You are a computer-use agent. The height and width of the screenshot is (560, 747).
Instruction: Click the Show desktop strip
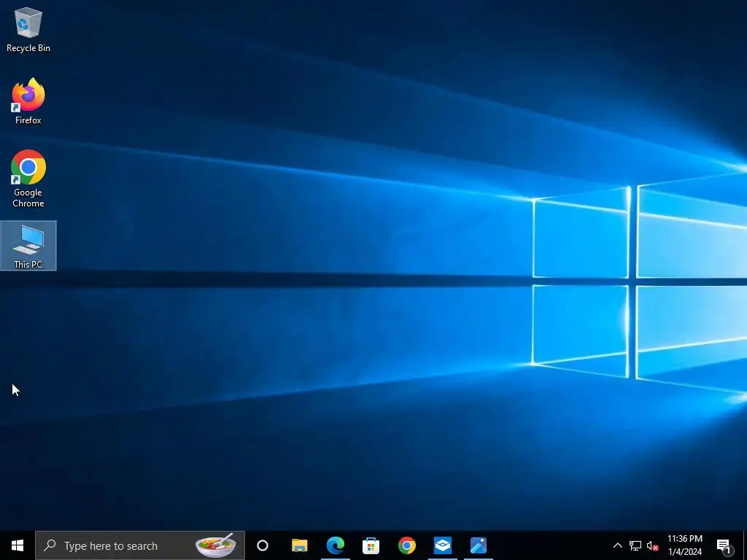tap(745, 545)
